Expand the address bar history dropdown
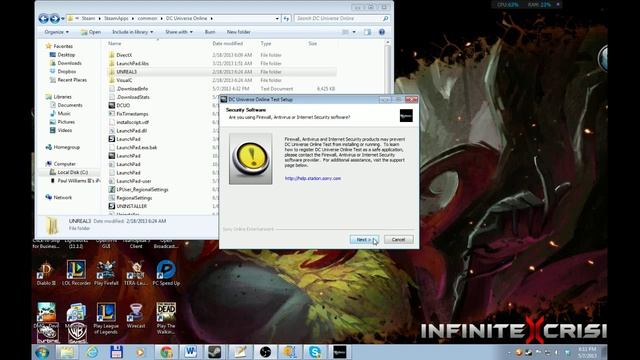This screenshot has width=640, height=360. [277, 18]
